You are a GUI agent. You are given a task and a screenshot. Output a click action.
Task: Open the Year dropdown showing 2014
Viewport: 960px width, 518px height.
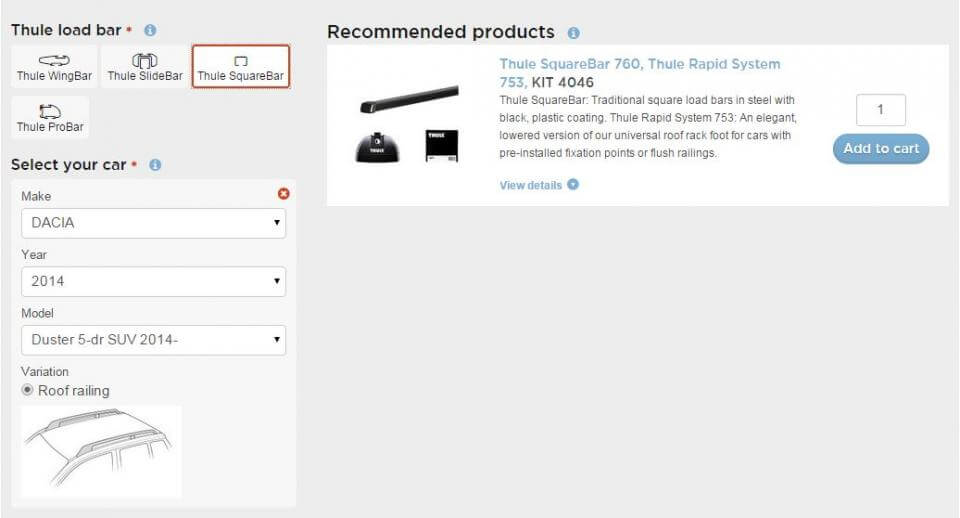coord(153,281)
